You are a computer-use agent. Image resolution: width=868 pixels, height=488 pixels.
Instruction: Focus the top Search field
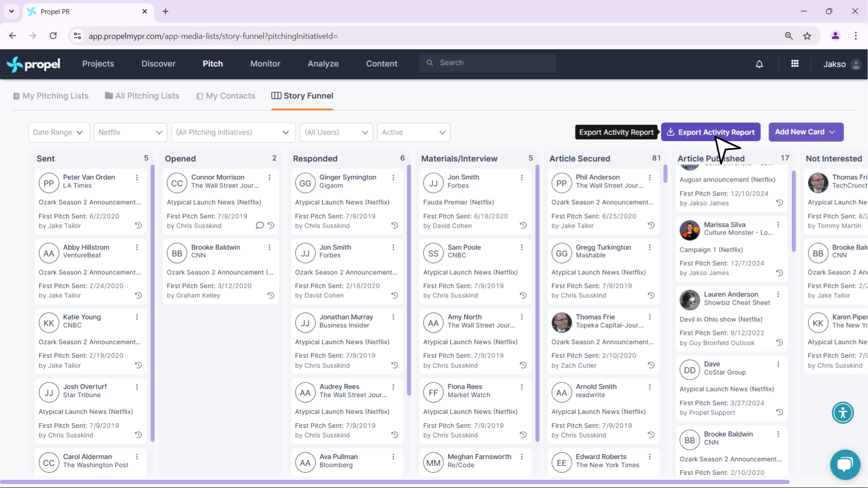point(487,63)
